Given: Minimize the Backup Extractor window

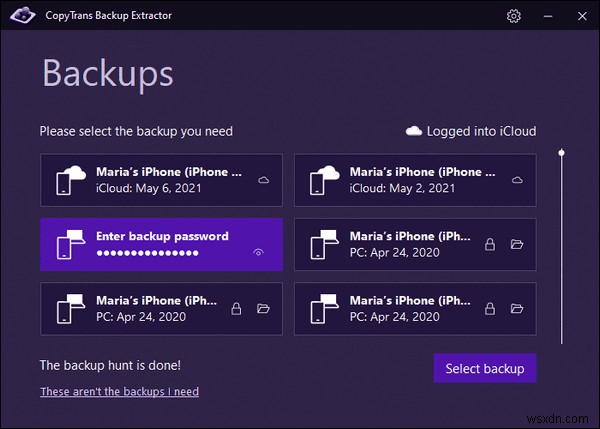Looking at the screenshot, I should [548, 16].
